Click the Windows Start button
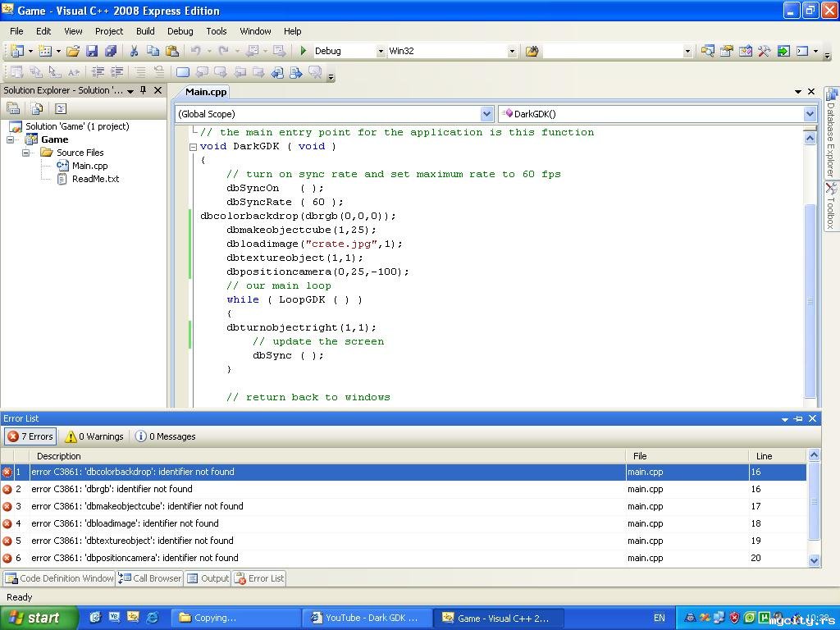Image resolution: width=840 pixels, height=630 pixels. 39,618
